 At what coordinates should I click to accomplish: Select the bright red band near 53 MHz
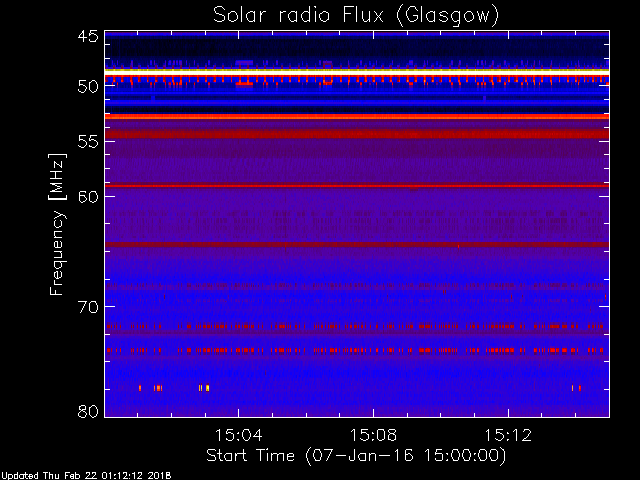356,117
